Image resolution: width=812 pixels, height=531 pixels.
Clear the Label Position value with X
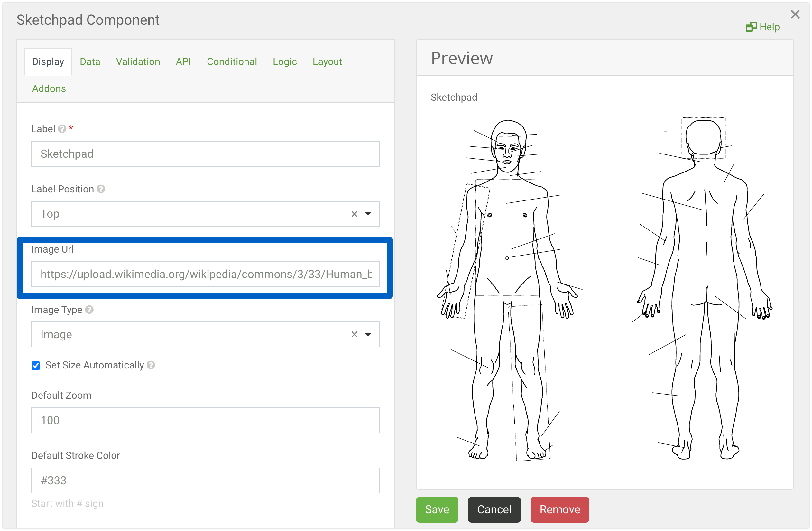click(x=355, y=214)
